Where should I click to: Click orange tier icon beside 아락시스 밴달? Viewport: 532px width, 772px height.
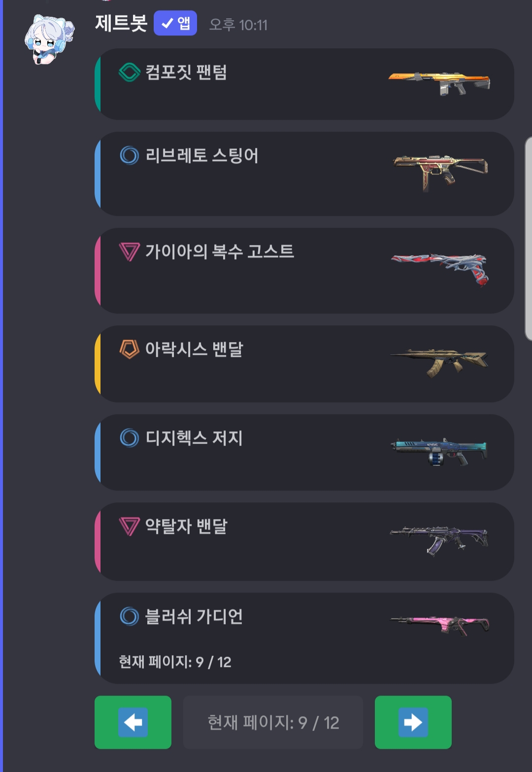pyautogui.click(x=130, y=349)
